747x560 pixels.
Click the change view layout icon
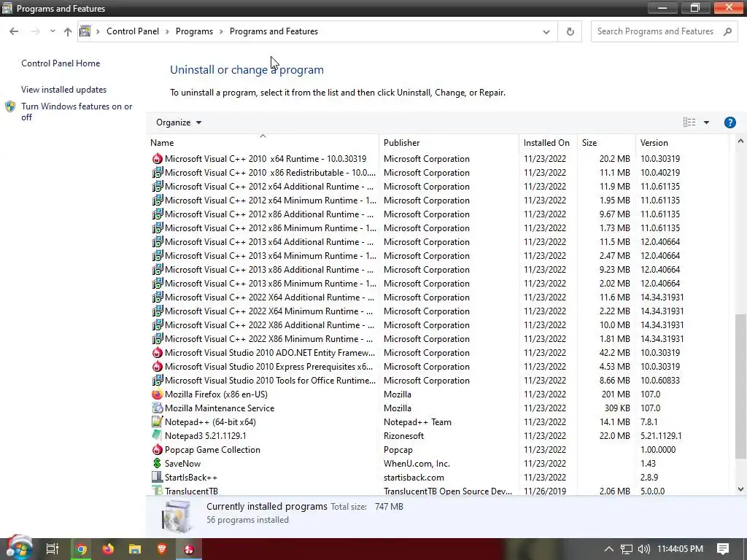click(689, 122)
